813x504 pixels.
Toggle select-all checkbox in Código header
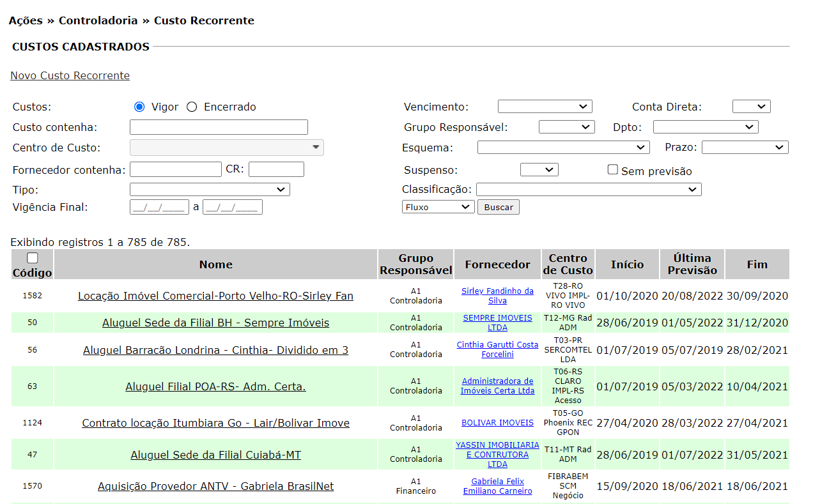(33, 258)
